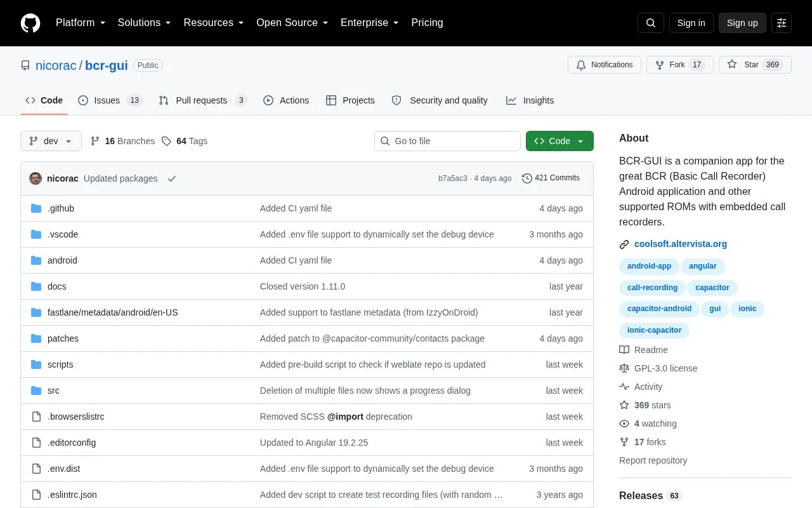This screenshot has width=812, height=508.
Task: Expand the Solutions menu
Action: (x=145, y=23)
